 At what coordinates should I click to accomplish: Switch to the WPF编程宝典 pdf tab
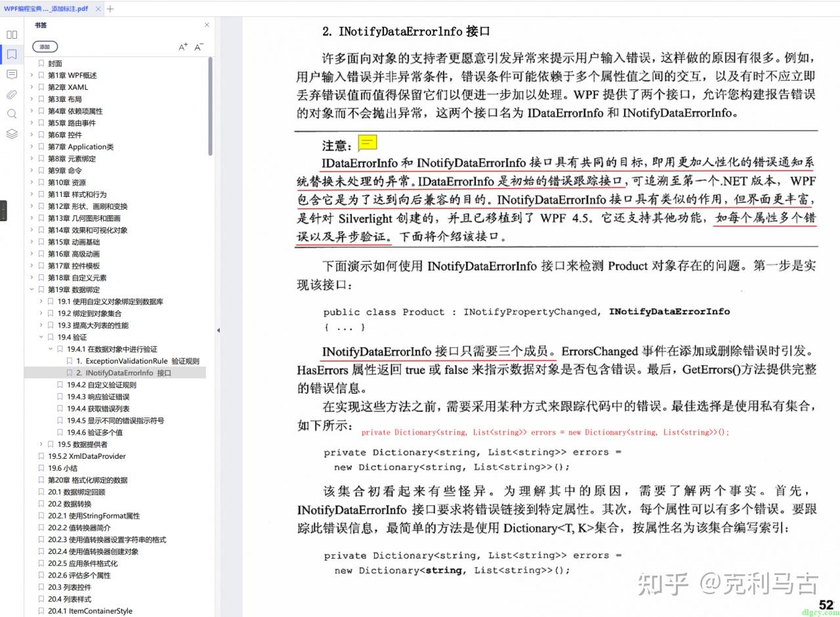coord(46,9)
